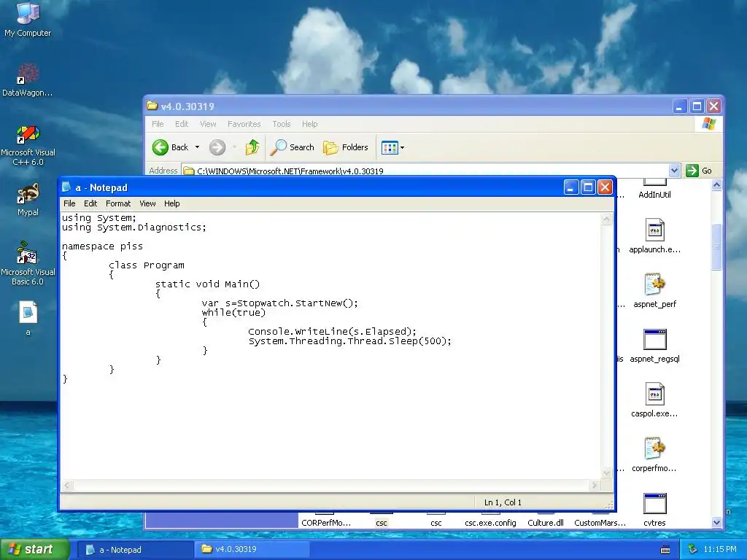
Task: Click Explorer scrollbar up arrow
Action: pyautogui.click(x=716, y=185)
